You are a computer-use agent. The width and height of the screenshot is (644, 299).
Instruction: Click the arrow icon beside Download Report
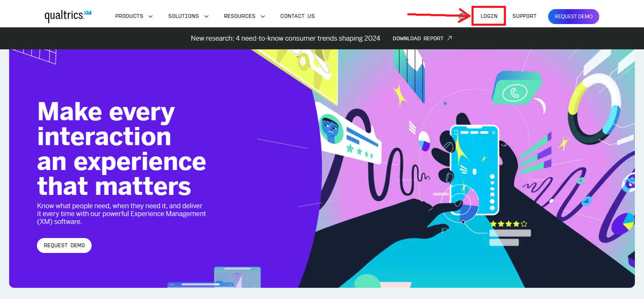[450, 38]
